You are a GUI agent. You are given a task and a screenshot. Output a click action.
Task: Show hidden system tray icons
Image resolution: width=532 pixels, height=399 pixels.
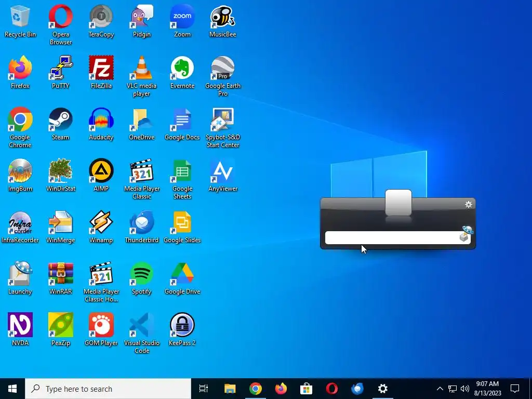(x=440, y=389)
